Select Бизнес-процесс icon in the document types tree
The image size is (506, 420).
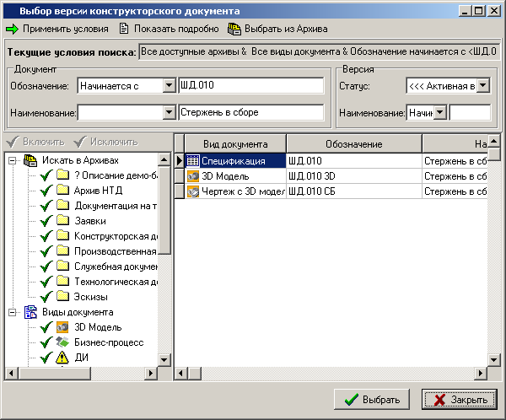coord(62,342)
